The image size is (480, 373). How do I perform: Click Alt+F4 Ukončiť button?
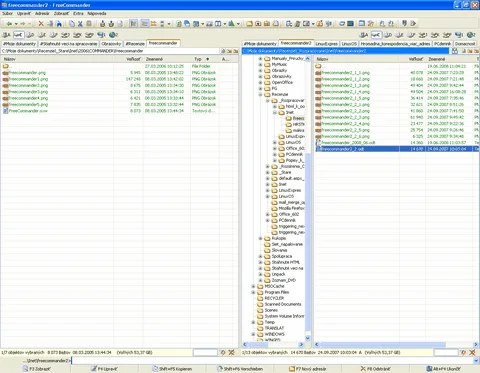pos(443,369)
